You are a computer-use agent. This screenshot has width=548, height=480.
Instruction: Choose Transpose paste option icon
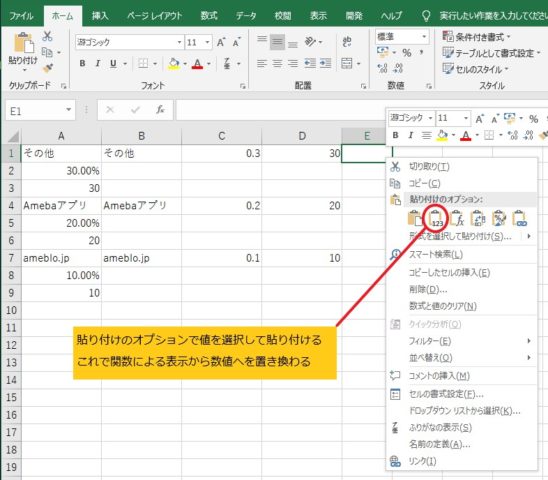(478, 219)
